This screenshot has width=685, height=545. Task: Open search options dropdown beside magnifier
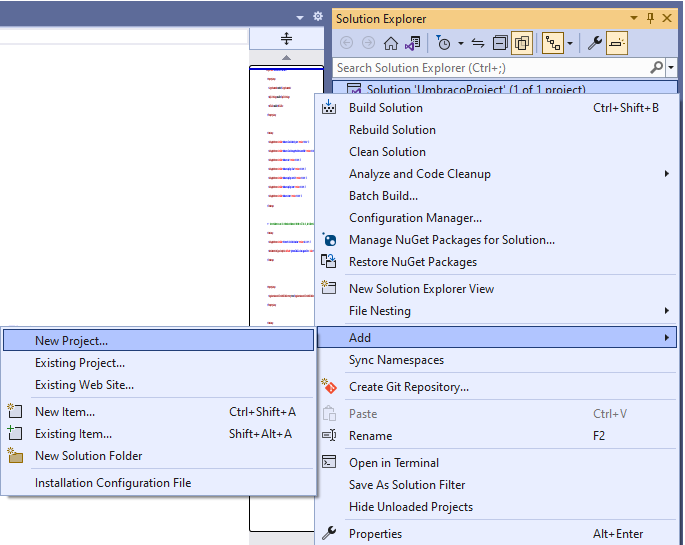[x=671, y=68]
